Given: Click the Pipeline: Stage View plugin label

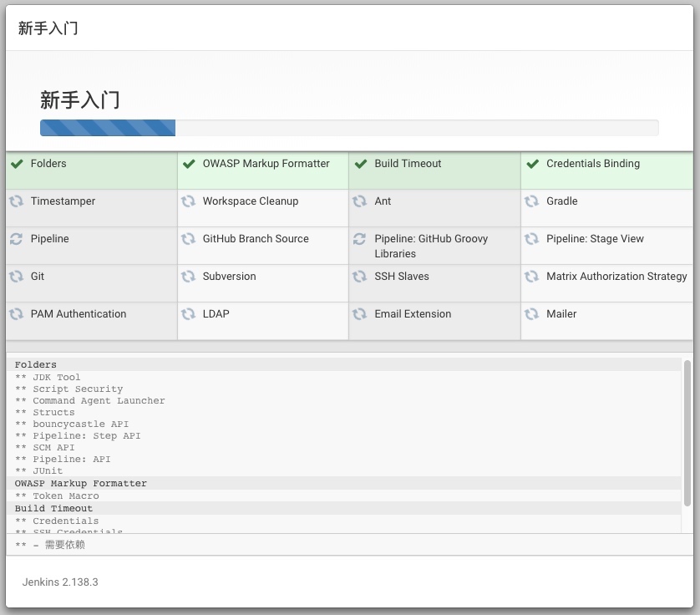Looking at the screenshot, I should pos(595,239).
